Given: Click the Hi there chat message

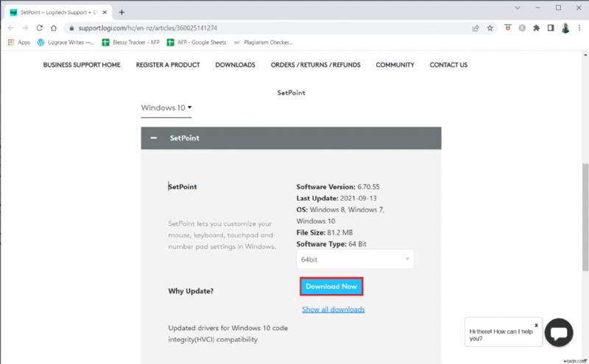Looking at the screenshot, I should 501,335.
